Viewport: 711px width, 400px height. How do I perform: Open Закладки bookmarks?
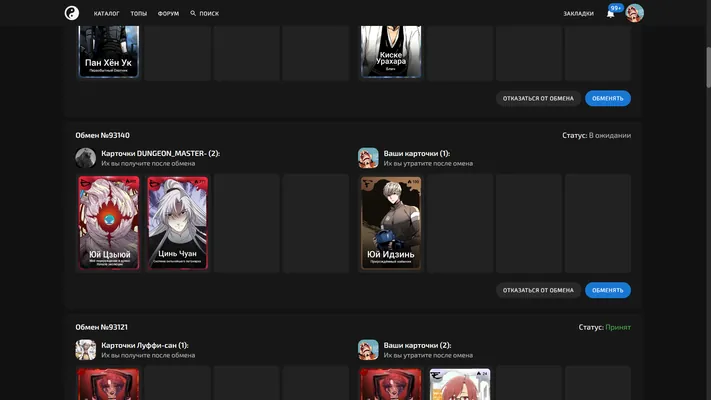click(x=578, y=14)
